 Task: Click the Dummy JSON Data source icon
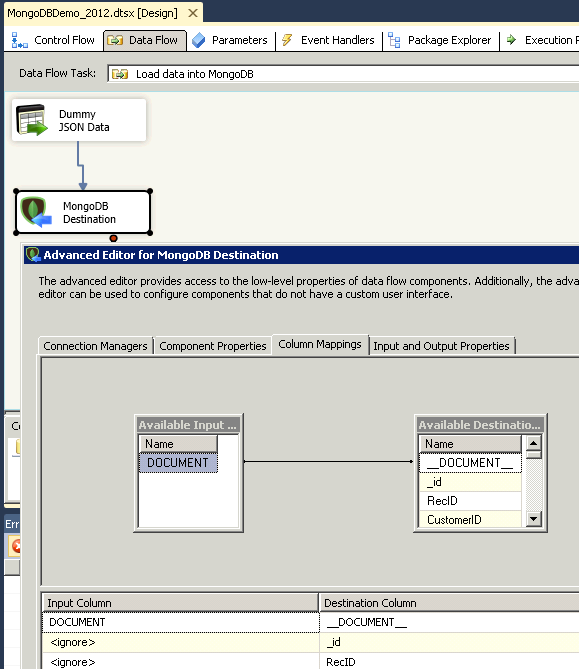click(x=32, y=120)
